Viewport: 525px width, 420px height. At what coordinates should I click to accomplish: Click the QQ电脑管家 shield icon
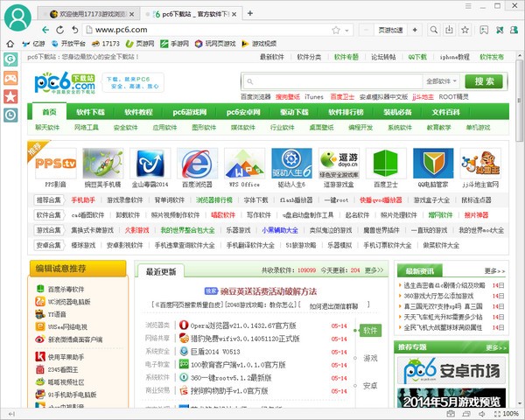pos(433,164)
